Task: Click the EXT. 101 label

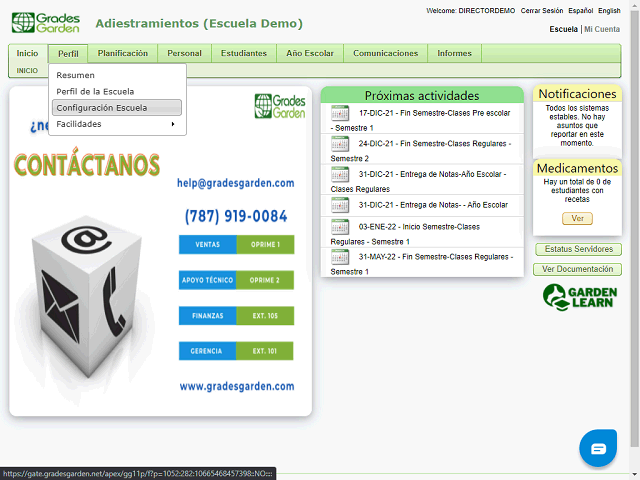Action: 265,351
